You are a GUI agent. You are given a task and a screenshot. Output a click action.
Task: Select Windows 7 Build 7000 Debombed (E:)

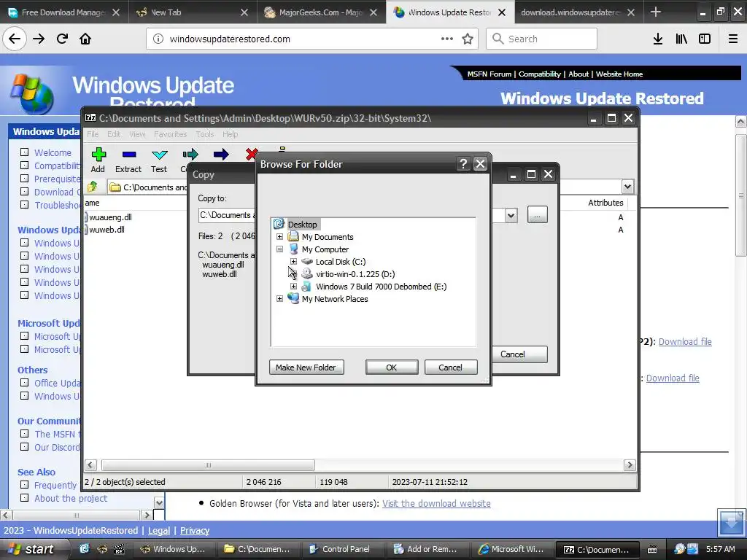click(381, 286)
